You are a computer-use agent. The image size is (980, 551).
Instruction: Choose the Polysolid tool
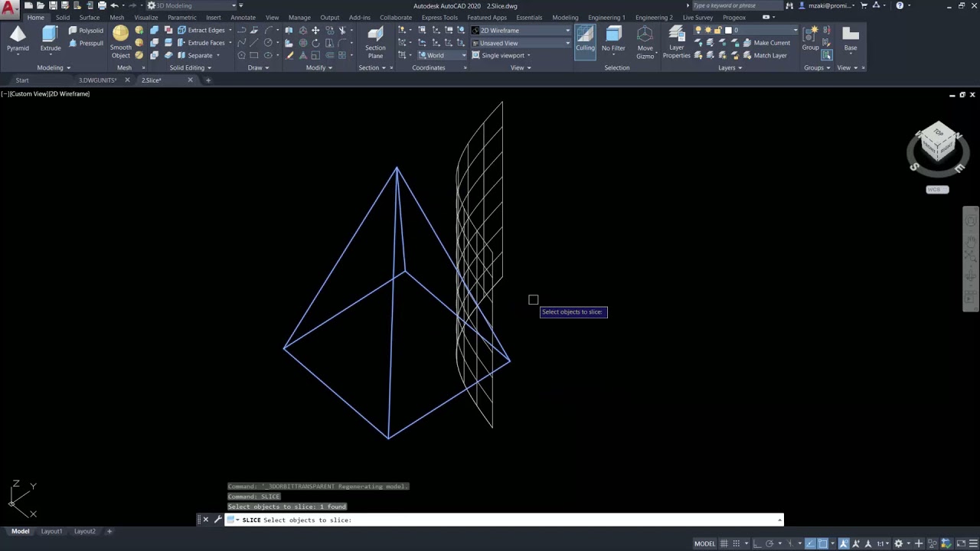click(x=86, y=31)
